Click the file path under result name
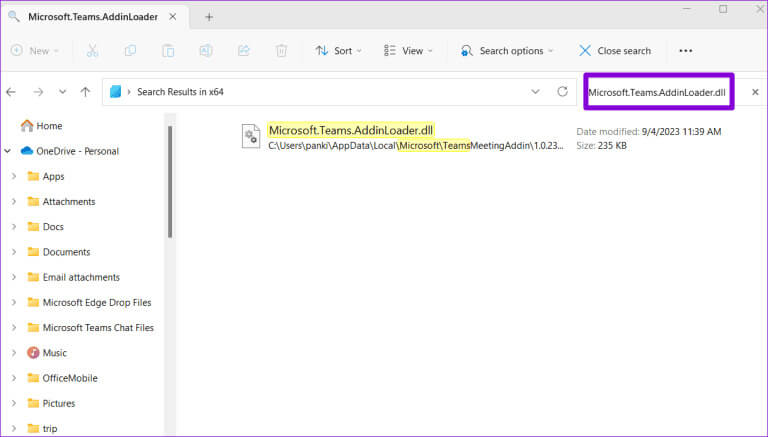Screen dimensions: 768x437 [416, 146]
